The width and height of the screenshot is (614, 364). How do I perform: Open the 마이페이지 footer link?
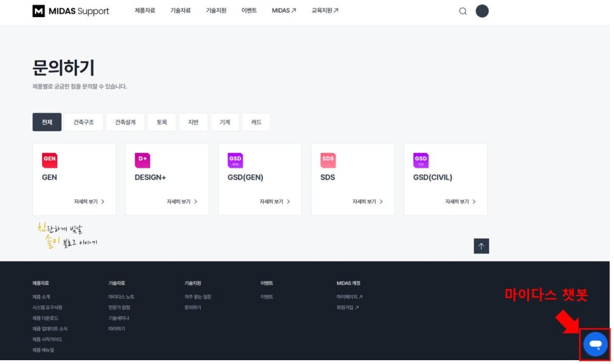click(x=350, y=297)
